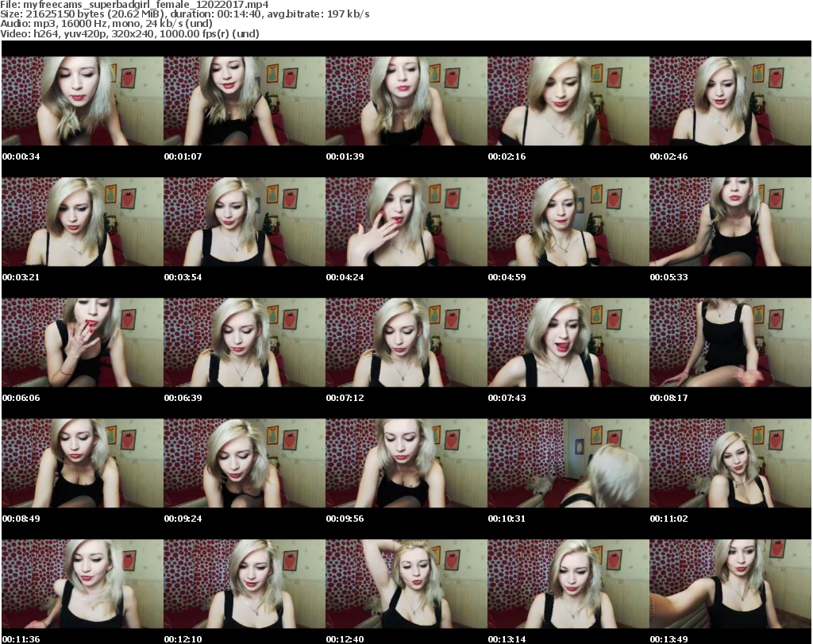Select the thumbnail frame at 00:09:24

[x=245, y=463]
